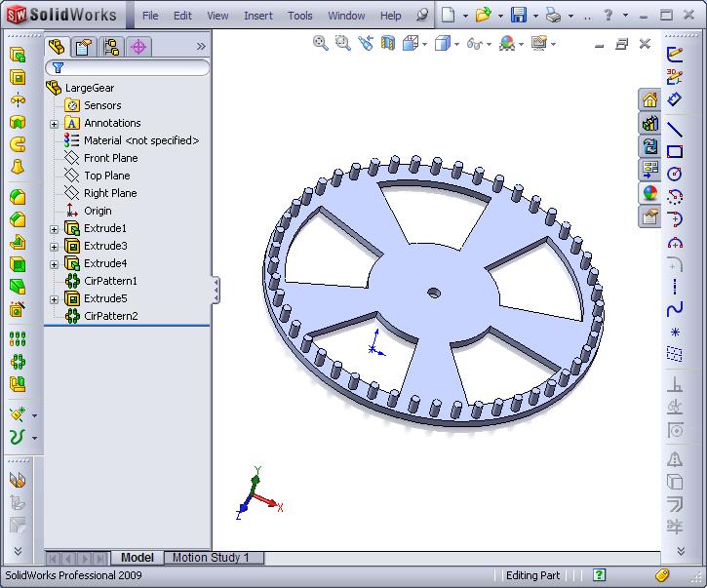Switch to Motion Study 1 tab
Image resolution: width=707 pixels, height=588 pixels.
214,558
